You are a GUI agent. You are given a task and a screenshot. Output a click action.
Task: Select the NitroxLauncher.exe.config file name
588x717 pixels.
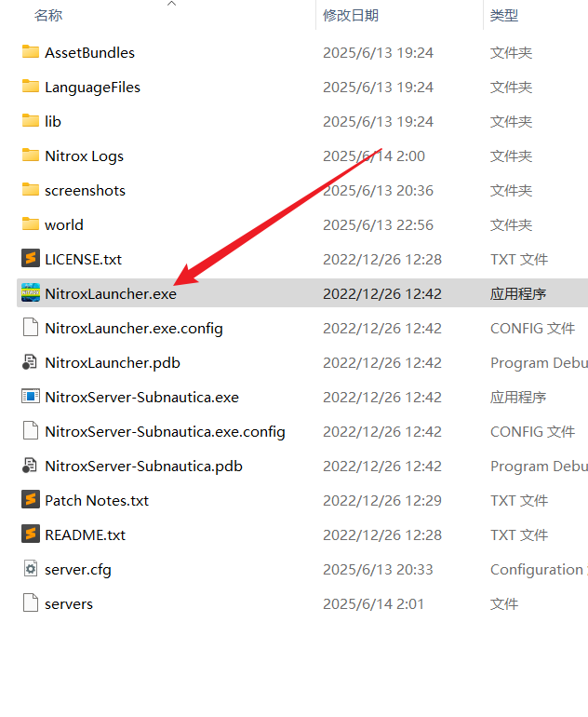(x=134, y=329)
